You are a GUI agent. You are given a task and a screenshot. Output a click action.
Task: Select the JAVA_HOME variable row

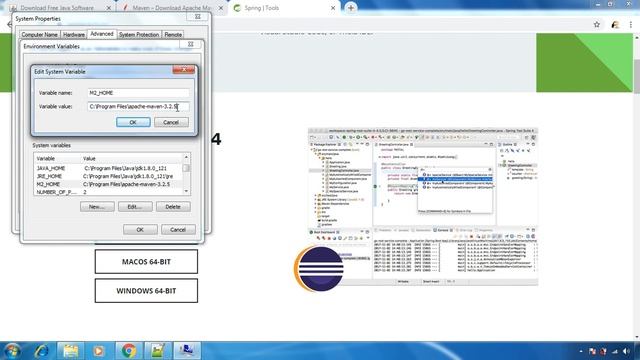point(109,168)
